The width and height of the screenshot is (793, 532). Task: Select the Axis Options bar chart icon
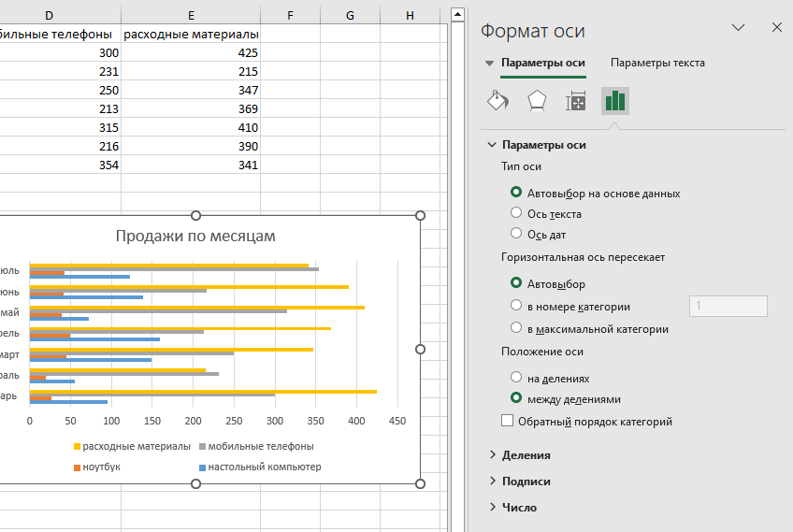tap(614, 101)
